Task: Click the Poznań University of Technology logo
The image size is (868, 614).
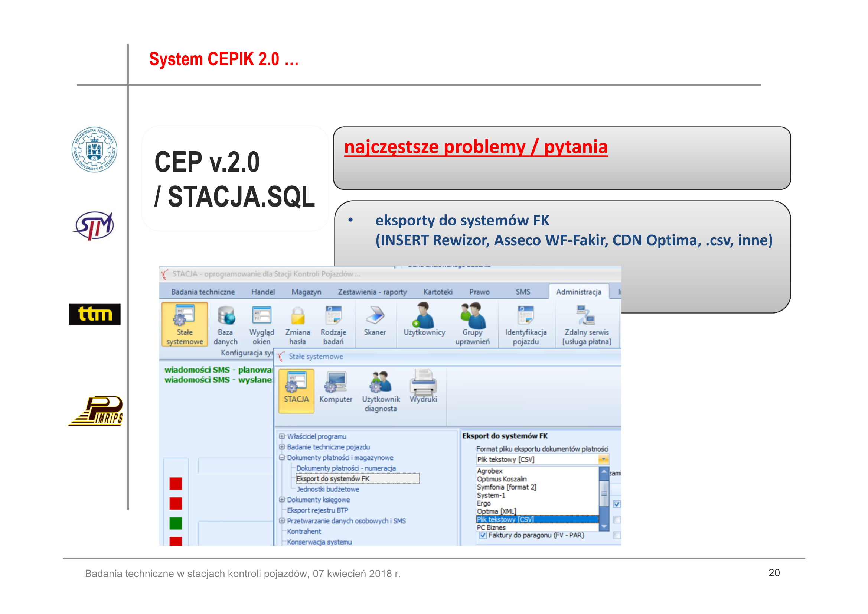Action: click(x=95, y=149)
